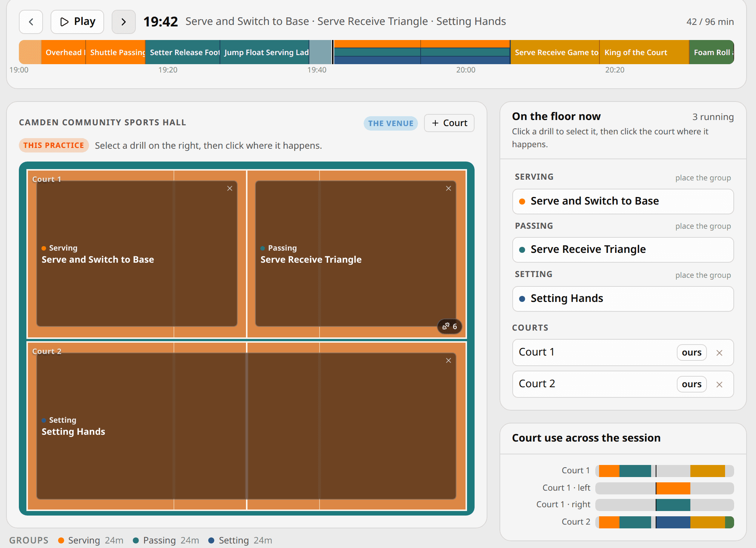Add a new court with + Court
Image resolution: width=756 pixels, height=548 pixels.
tap(449, 123)
